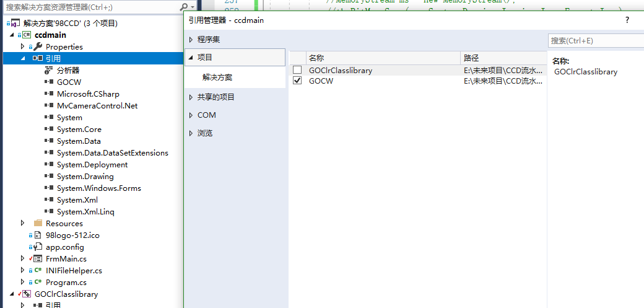Expand the 程序集 category in Reference Manager
The width and height of the screenshot is (644, 308).
pos(191,40)
